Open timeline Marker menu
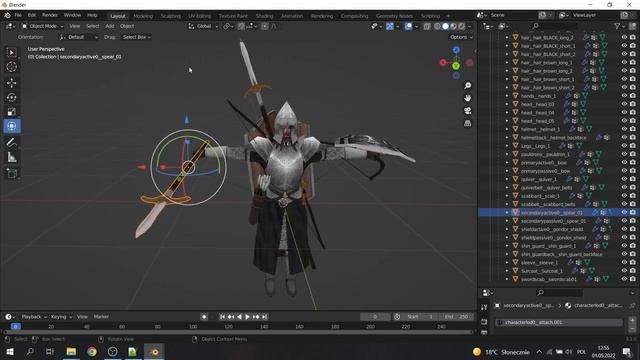Image resolution: width=640 pixels, height=360 pixels. click(x=101, y=316)
